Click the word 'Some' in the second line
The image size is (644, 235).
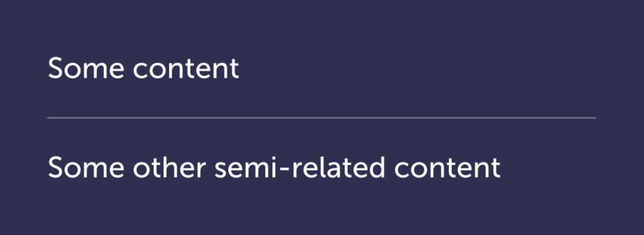(86, 168)
